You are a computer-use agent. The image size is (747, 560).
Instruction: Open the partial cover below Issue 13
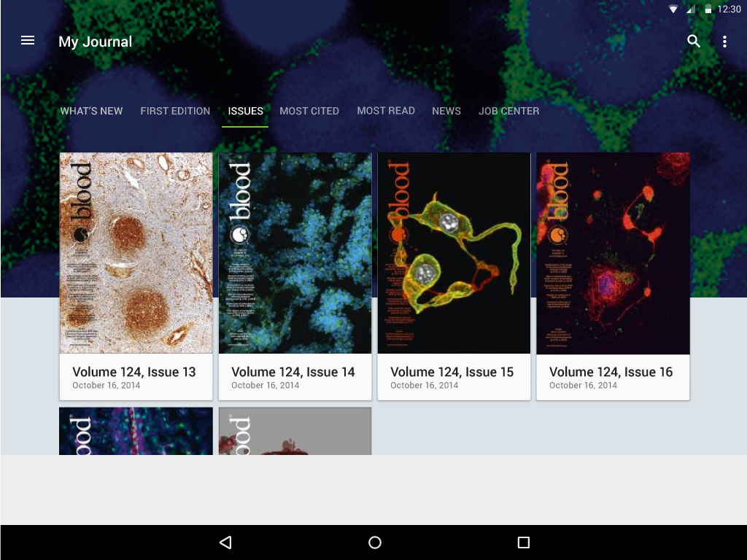(136, 431)
